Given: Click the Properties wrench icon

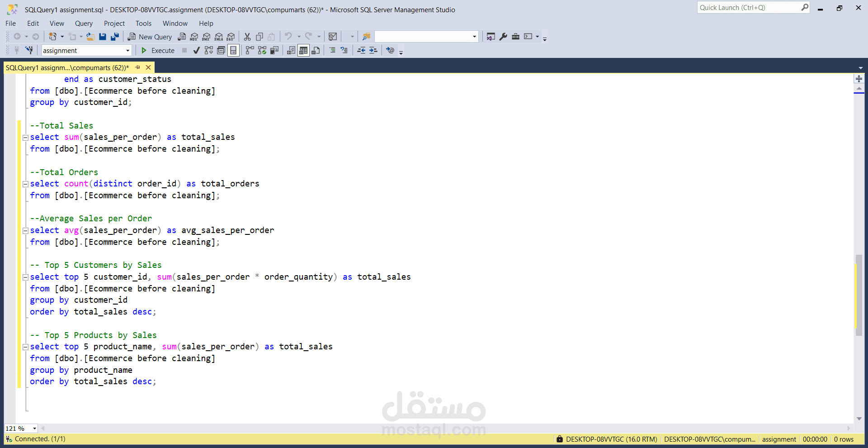Looking at the screenshot, I should (503, 37).
